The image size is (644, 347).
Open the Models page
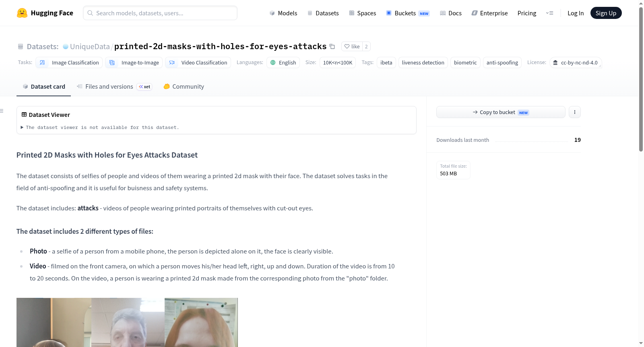(x=283, y=13)
